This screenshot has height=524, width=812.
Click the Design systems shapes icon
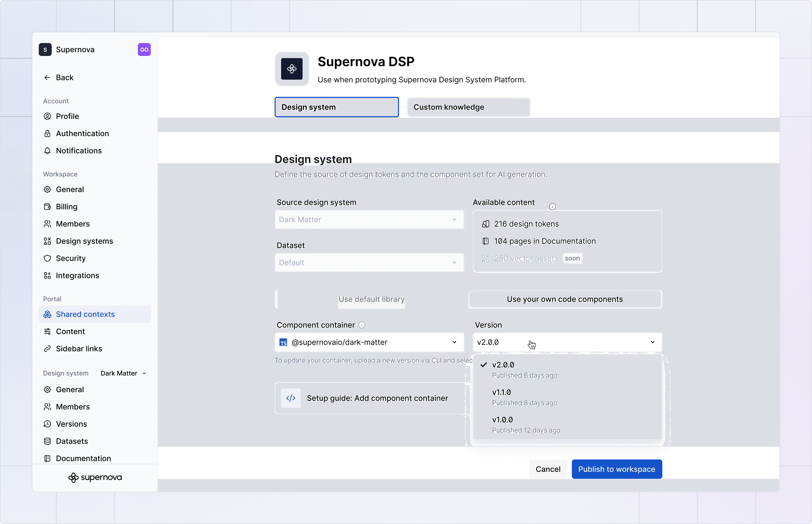(47, 241)
